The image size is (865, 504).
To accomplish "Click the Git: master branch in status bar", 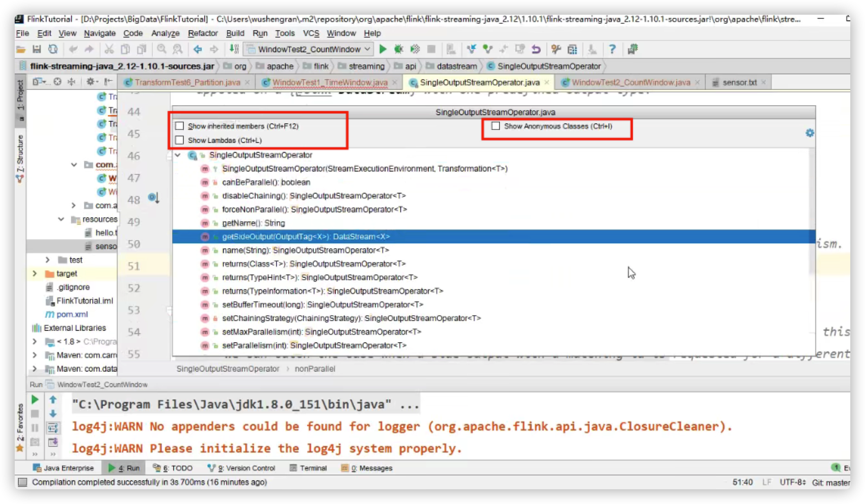I will coord(831,482).
